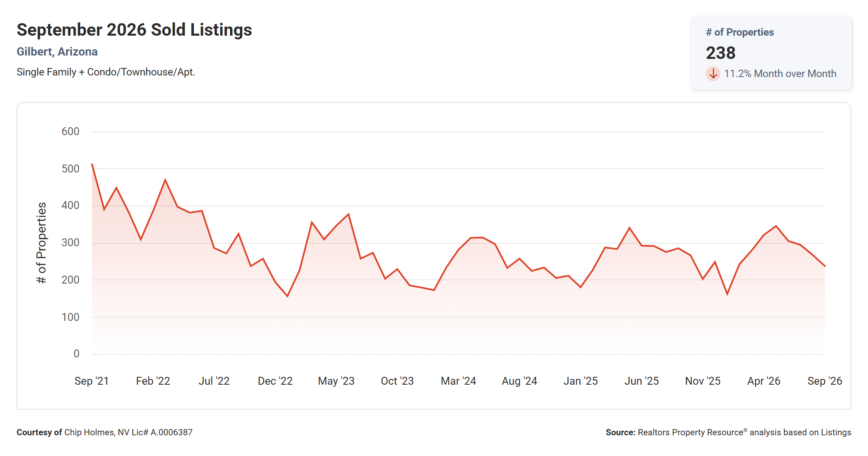Click the Oct '23 x-axis label
Viewport: 868px width, 456px height.
[x=397, y=381]
